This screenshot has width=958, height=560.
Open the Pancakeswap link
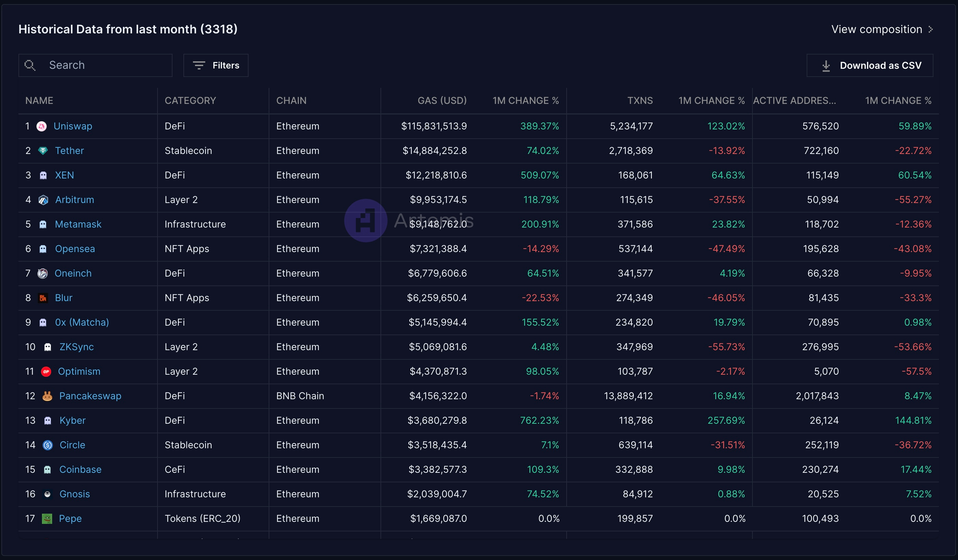90,396
